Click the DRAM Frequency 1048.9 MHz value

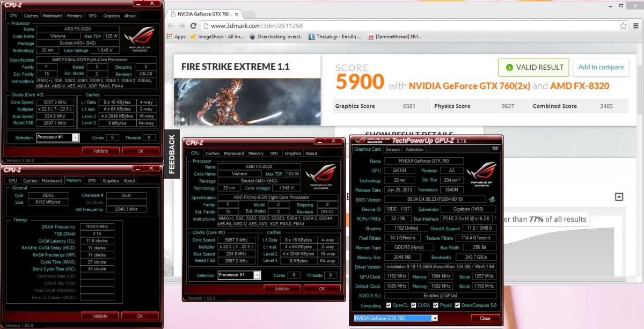96,227
